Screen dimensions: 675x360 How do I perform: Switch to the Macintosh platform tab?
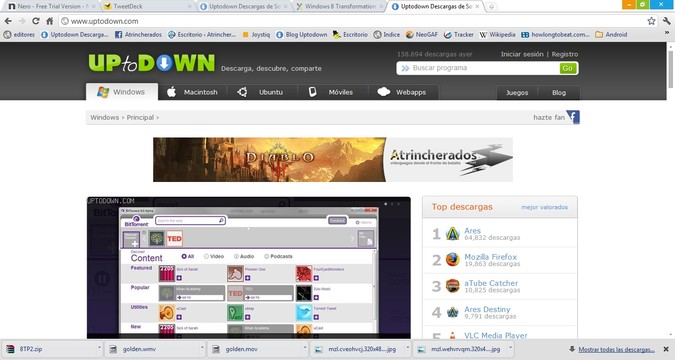pyautogui.click(x=192, y=92)
